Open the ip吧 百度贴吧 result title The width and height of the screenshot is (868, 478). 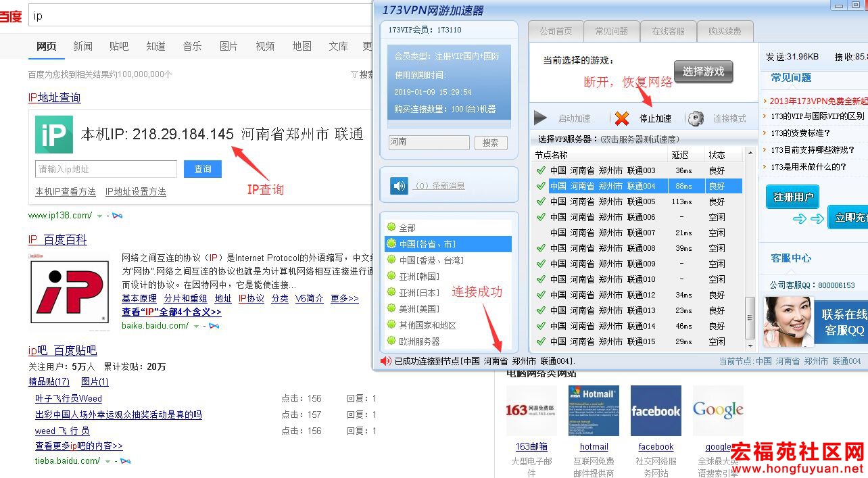coord(62,351)
